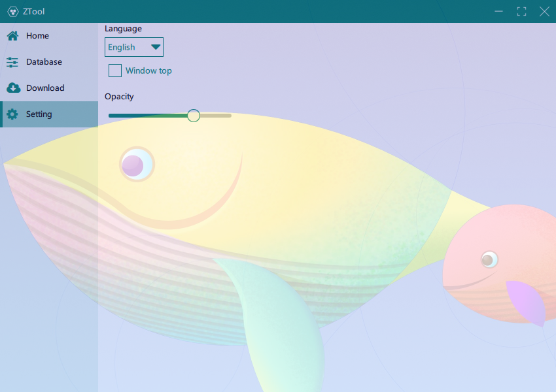This screenshot has height=392, width=556.
Task: Click the Download cloud icon
Action: [x=14, y=88]
